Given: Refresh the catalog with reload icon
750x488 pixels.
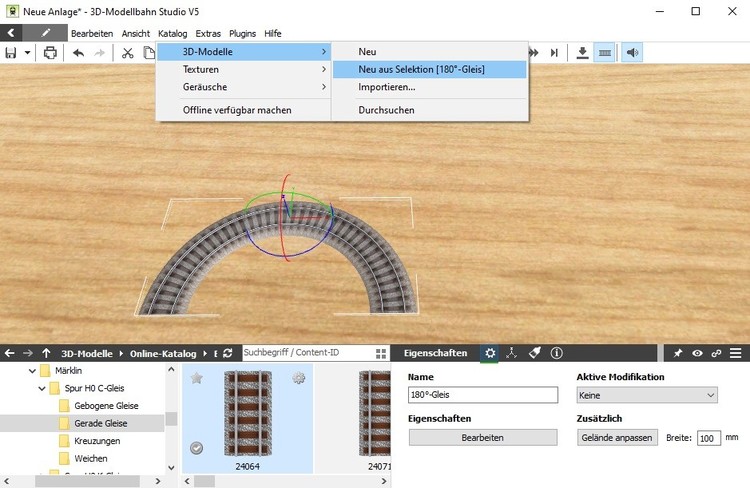Looking at the screenshot, I should (228, 354).
